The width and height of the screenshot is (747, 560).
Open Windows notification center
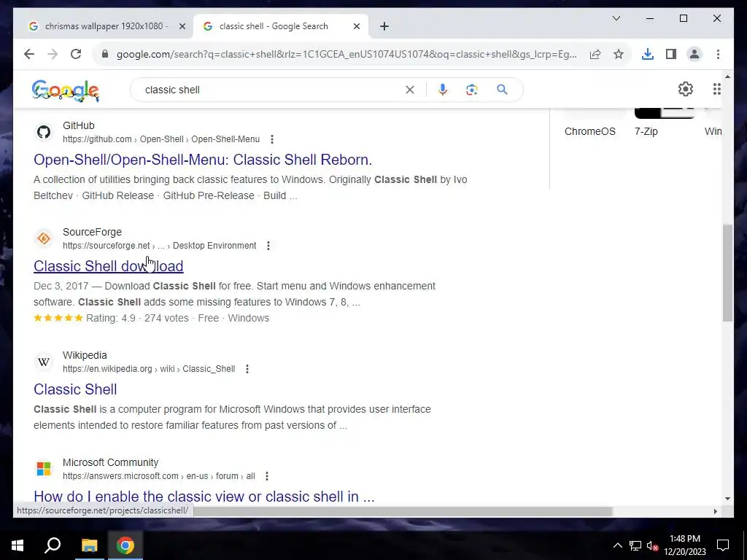coord(723,545)
